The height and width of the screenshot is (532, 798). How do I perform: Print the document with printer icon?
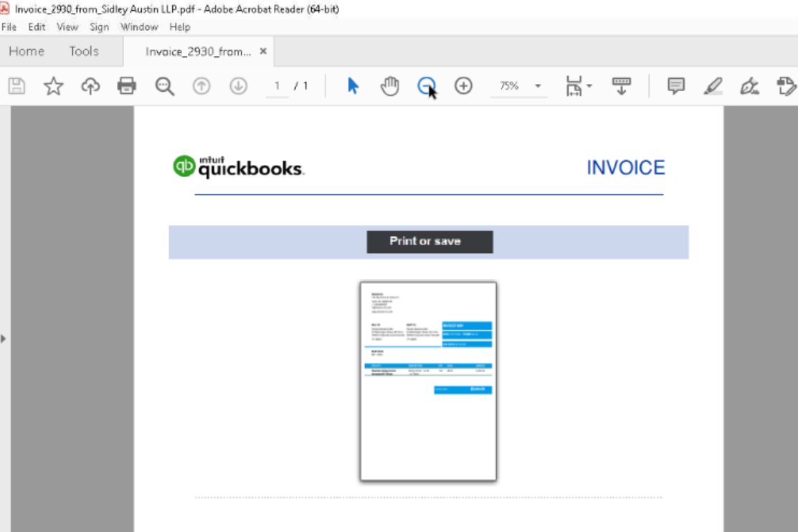tap(127, 85)
